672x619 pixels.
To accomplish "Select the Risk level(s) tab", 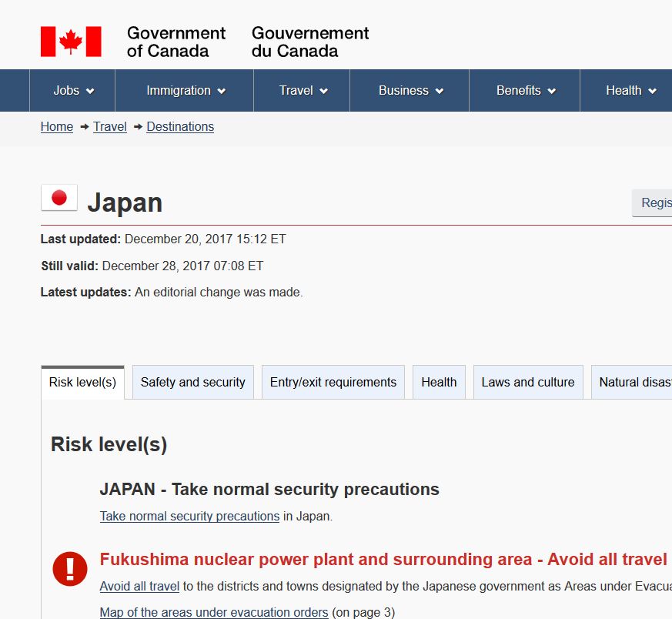I will [x=82, y=383].
